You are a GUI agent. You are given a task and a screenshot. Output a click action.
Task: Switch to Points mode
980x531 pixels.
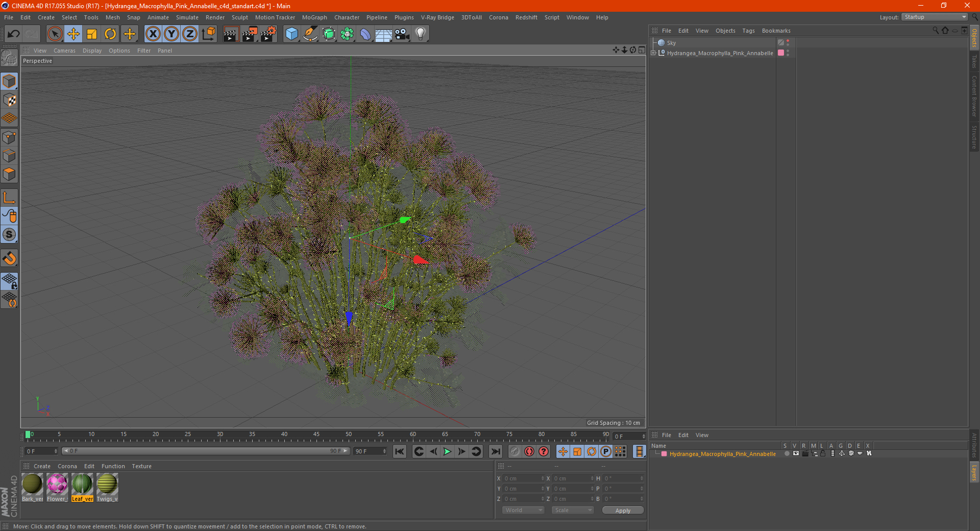click(9, 137)
